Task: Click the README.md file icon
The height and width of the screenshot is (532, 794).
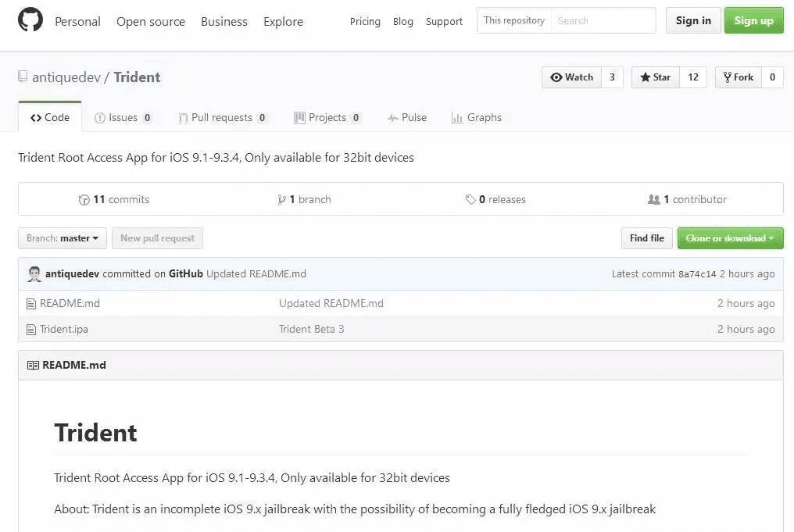Action: (31, 304)
